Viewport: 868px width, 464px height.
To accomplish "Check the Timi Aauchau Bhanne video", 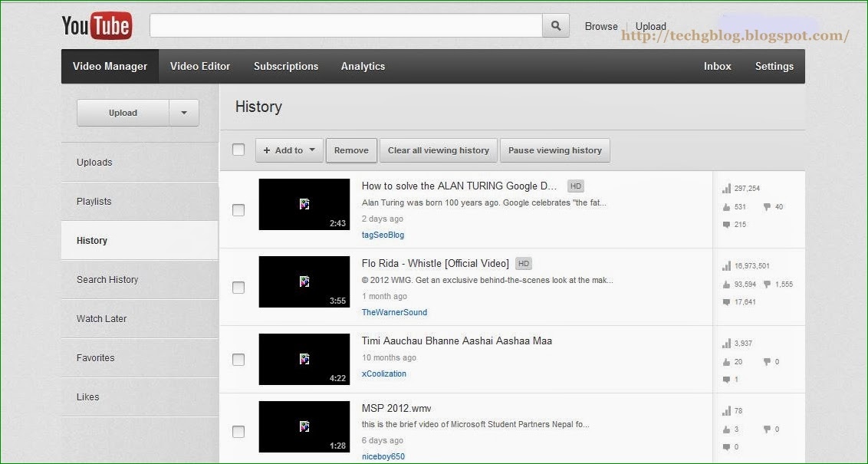I will pos(238,360).
